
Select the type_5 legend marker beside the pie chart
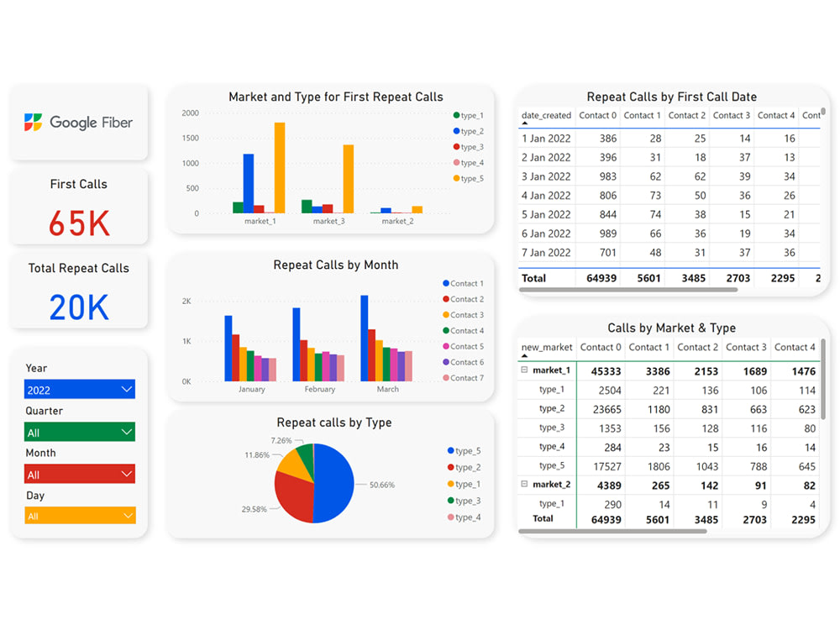coord(451,451)
